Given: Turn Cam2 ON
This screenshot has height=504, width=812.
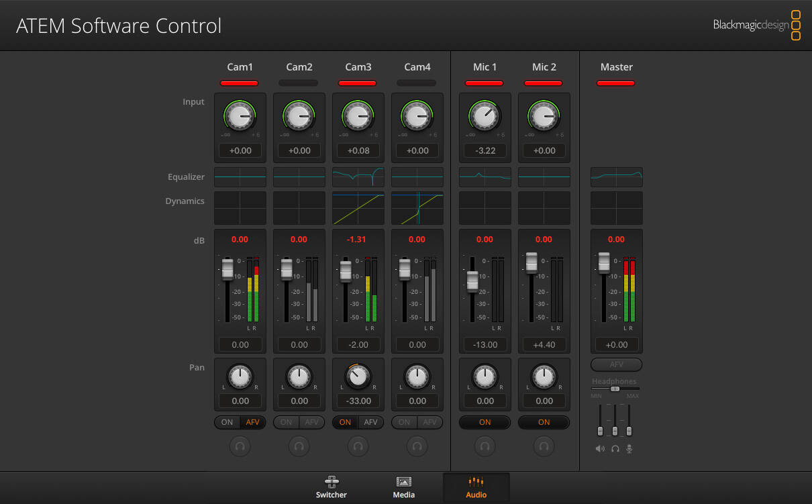Looking at the screenshot, I should (287, 422).
